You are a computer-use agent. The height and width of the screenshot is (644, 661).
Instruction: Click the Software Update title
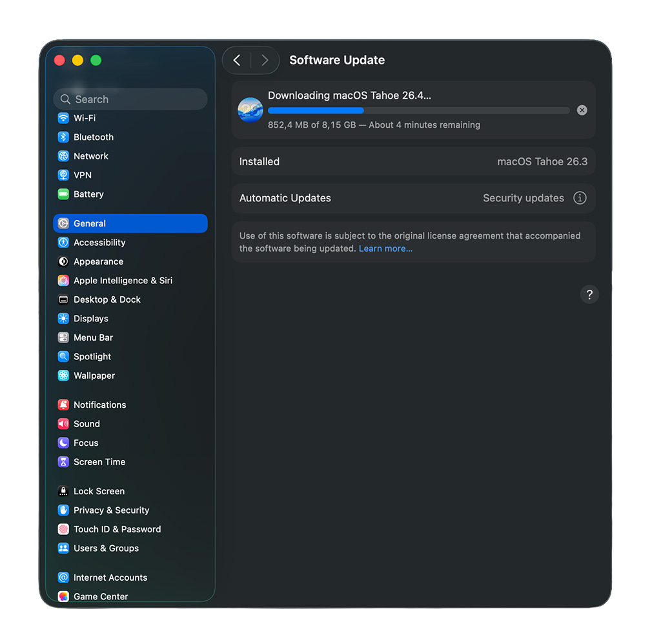pyautogui.click(x=337, y=60)
